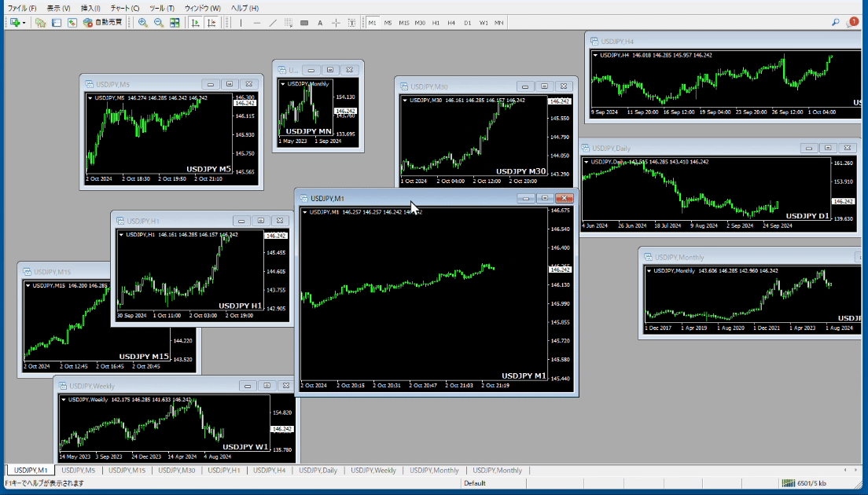Expand the triangle in USDJPY,M1 chart header
The width and height of the screenshot is (868, 495).
pos(305,212)
